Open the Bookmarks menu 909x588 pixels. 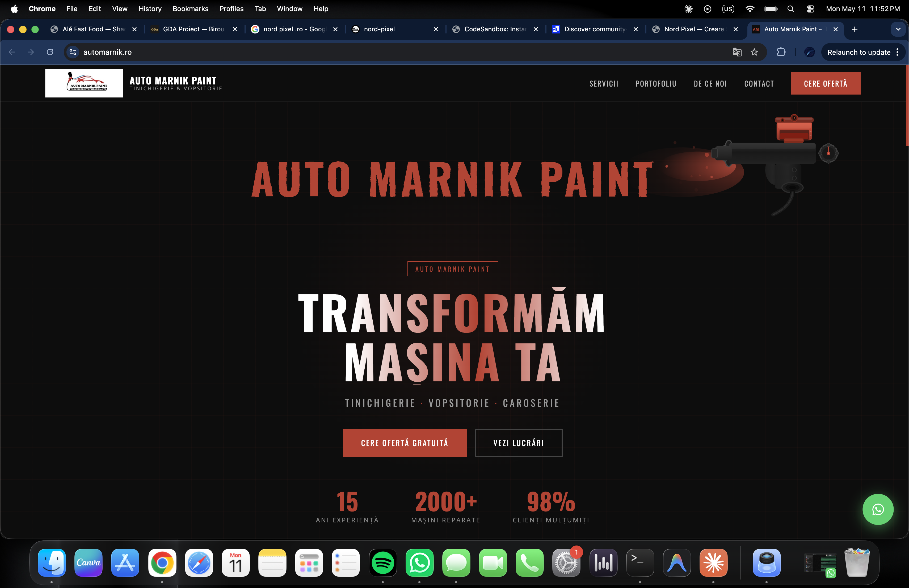(x=190, y=8)
